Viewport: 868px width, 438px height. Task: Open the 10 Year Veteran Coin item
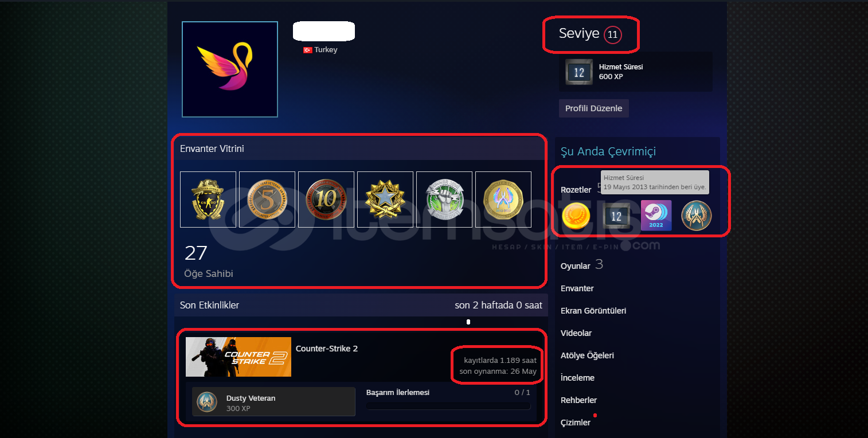(x=326, y=200)
